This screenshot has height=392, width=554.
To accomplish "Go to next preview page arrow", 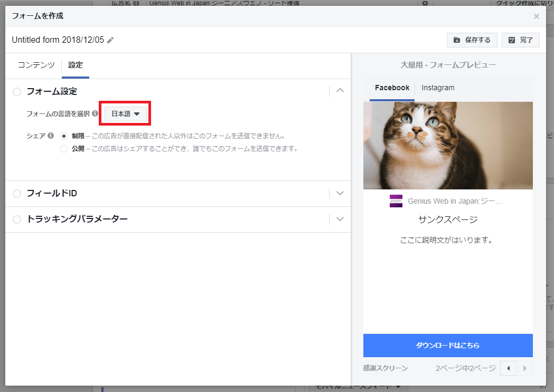I will (525, 368).
